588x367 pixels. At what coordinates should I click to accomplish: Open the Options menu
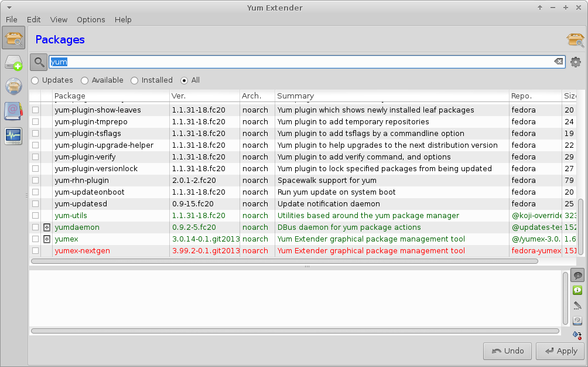[x=91, y=19]
